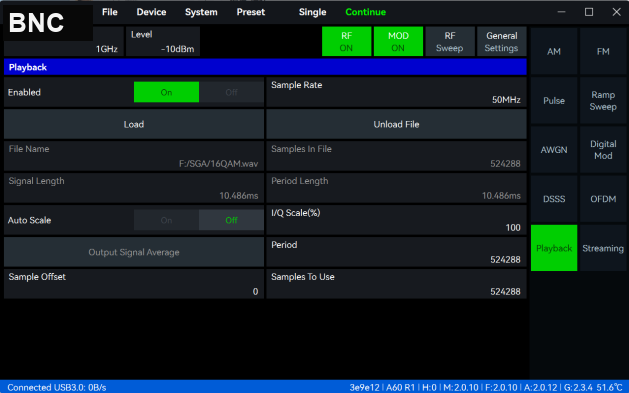Open the RF Sweep panel

(x=450, y=41)
